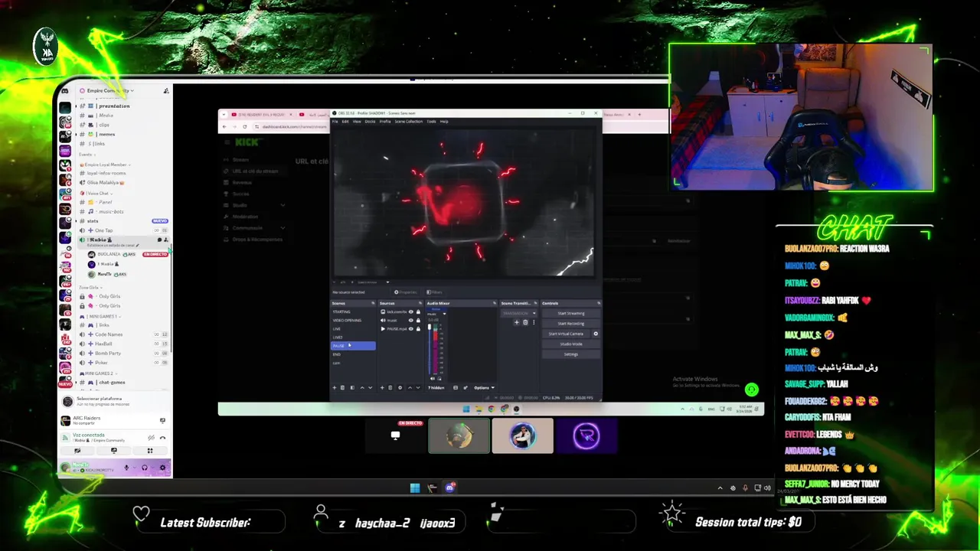
Task: Click Start Streaming in OBS Controls
Action: [570, 313]
